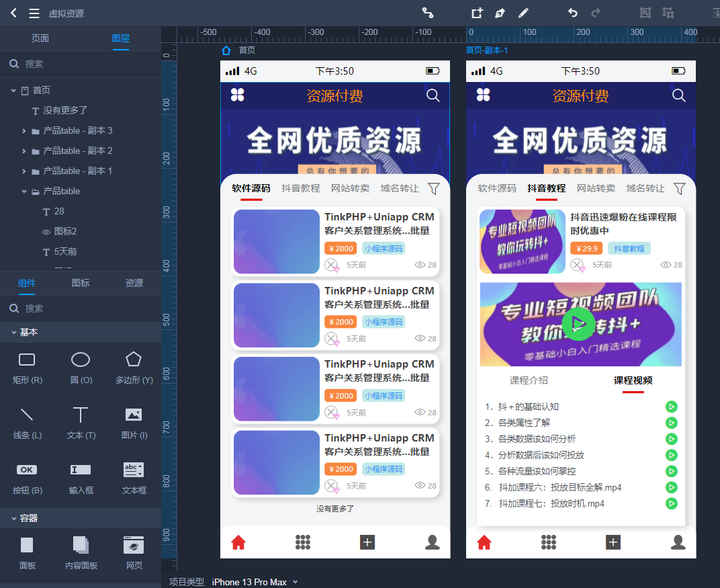This screenshot has height=588, width=720.
Task: Play lesson 4 分析数据后该如何投放
Action: click(672, 455)
